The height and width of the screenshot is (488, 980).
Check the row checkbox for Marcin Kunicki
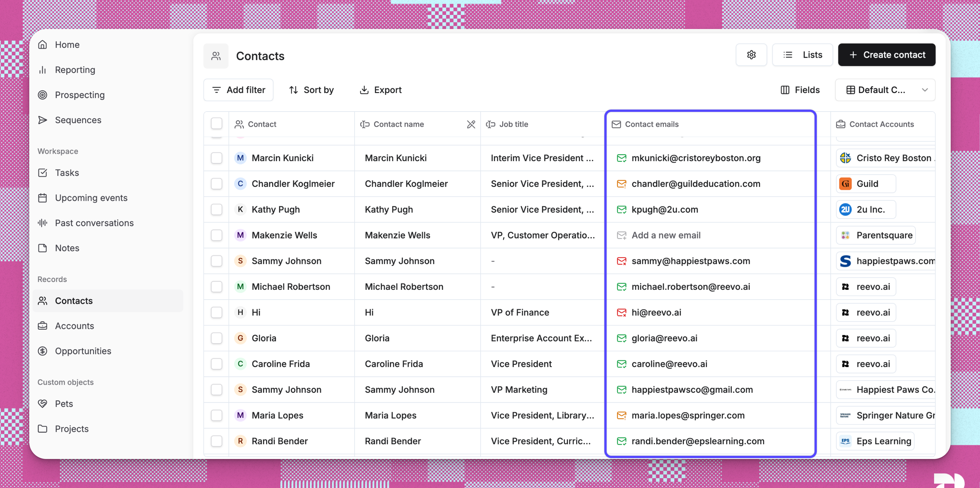tap(216, 158)
